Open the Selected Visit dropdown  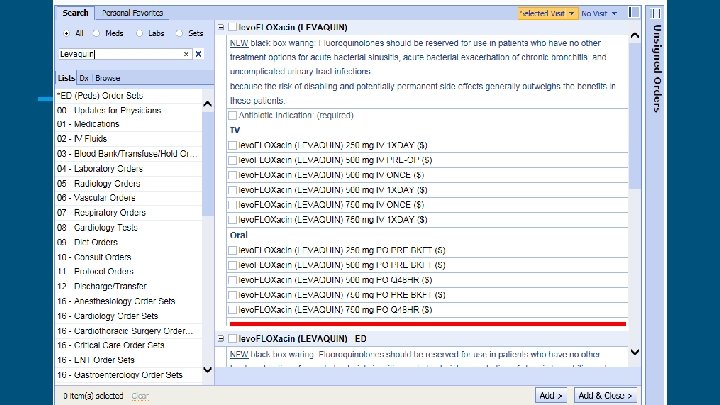(547, 13)
